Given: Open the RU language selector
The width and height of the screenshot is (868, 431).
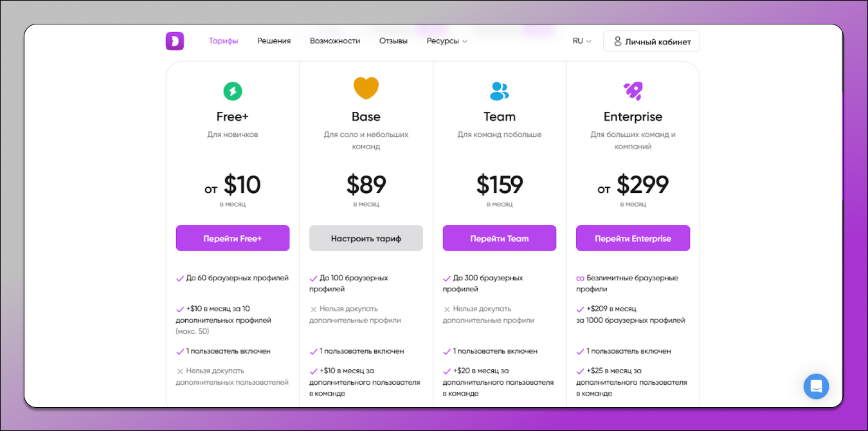Looking at the screenshot, I should coord(582,41).
